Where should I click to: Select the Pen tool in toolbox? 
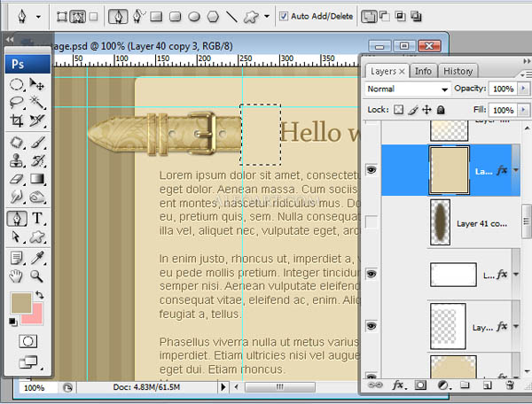click(x=16, y=219)
